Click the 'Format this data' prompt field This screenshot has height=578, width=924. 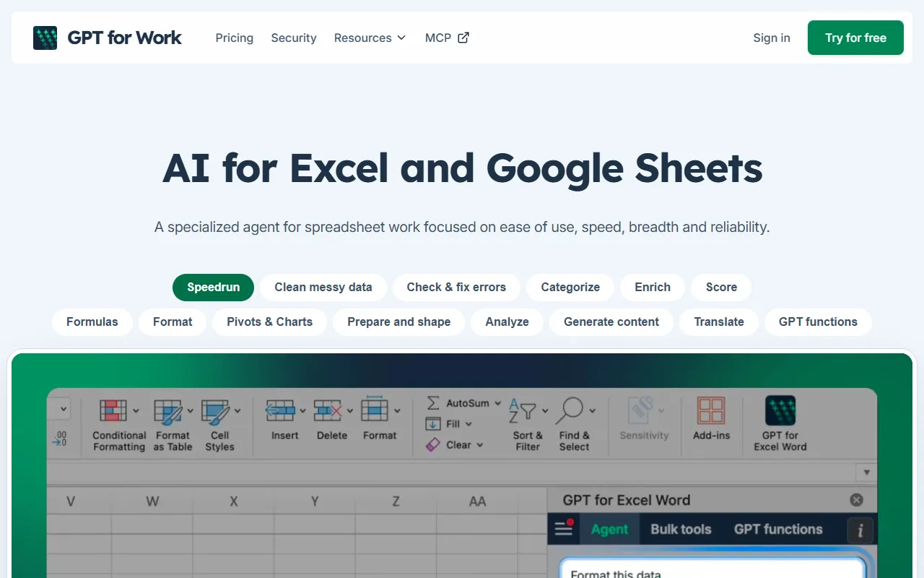(x=712, y=569)
